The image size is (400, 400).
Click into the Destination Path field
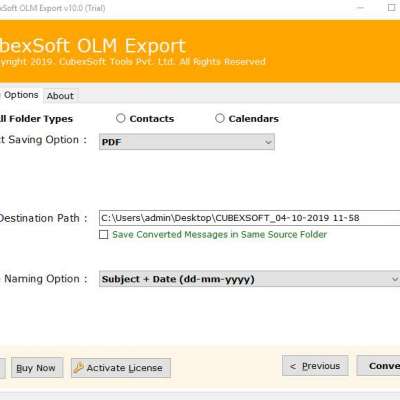[249, 218]
